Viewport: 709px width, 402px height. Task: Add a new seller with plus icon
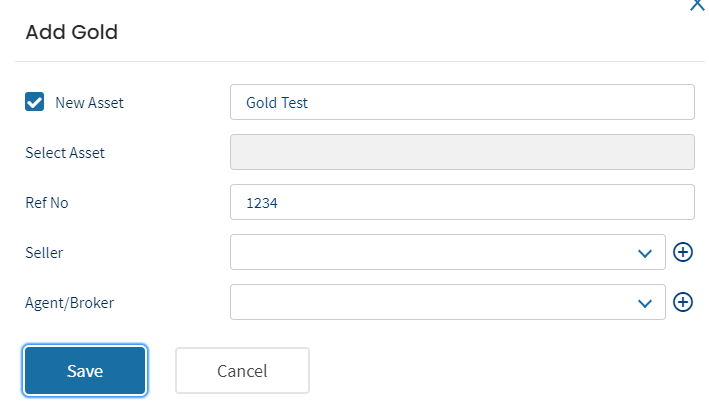pyautogui.click(x=683, y=252)
